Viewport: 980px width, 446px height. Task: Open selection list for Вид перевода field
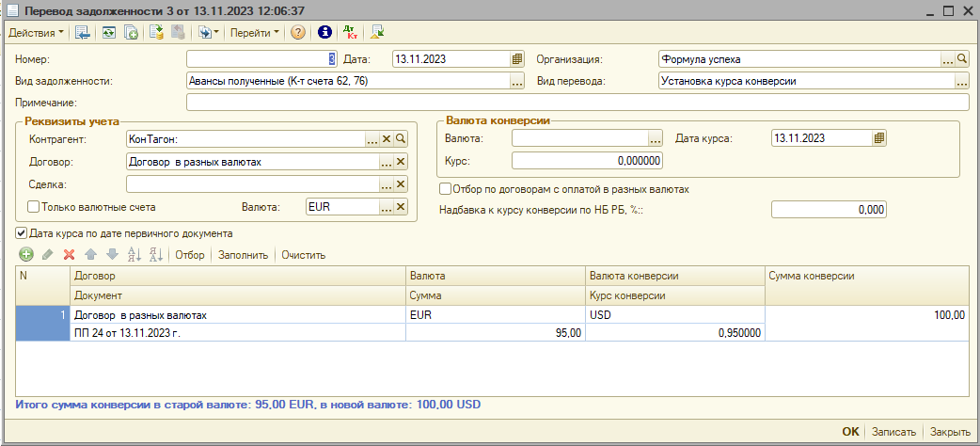tap(961, 81)
